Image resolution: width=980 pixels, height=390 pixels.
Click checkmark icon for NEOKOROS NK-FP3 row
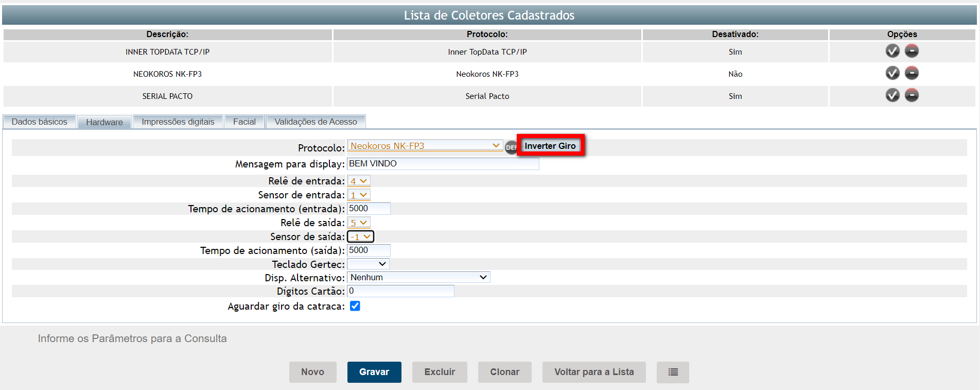point(892,73)
